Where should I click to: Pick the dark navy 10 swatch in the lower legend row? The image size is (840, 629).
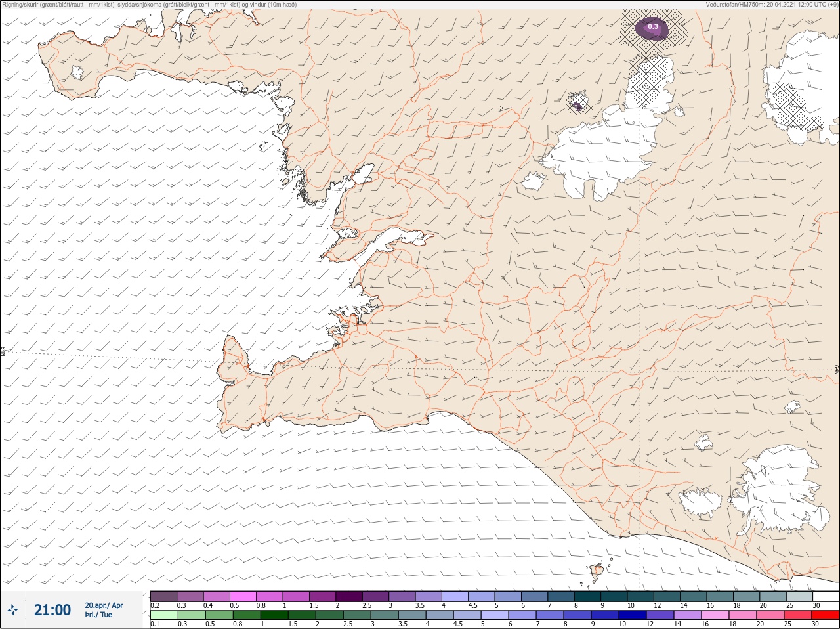tap(632, 615)
